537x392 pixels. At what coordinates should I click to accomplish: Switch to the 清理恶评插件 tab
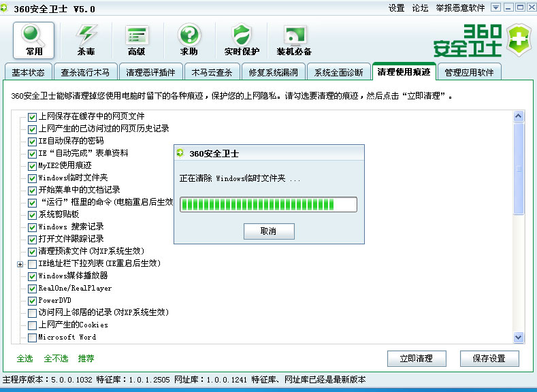click(150, 72)
